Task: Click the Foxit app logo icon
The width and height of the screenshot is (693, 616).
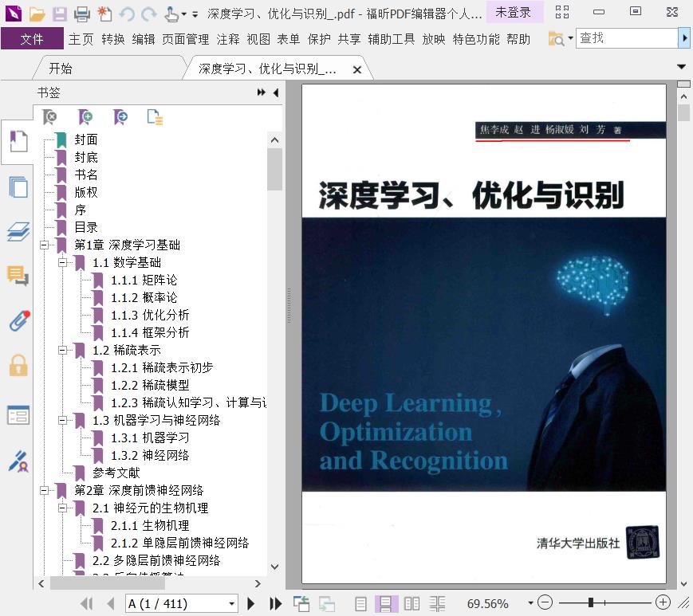Action: tap(14, 14)
